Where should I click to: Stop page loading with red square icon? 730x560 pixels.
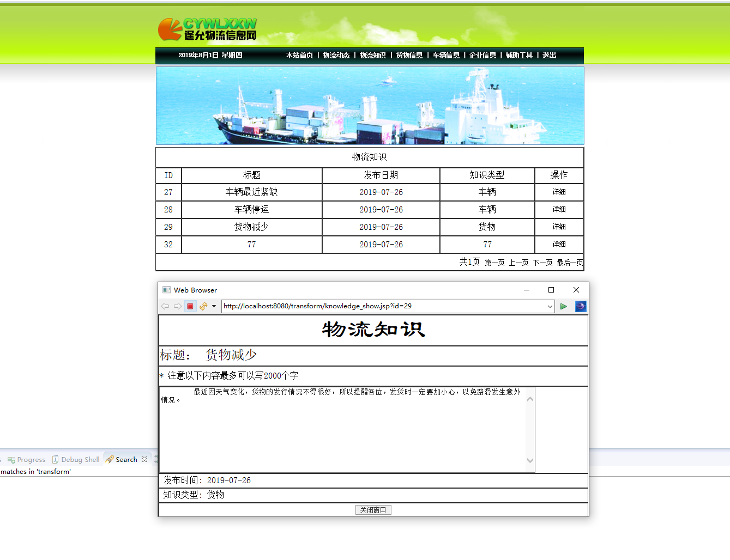click(190, 306)
